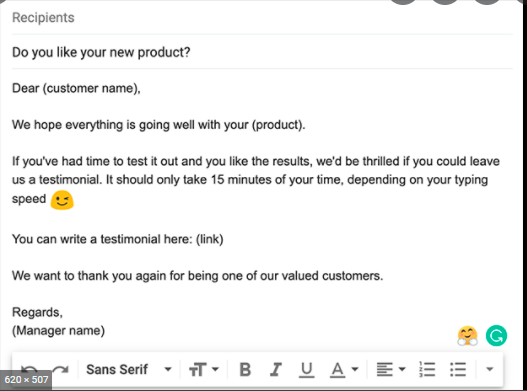Click the hugging face emoji extension icon

[468, 336]
